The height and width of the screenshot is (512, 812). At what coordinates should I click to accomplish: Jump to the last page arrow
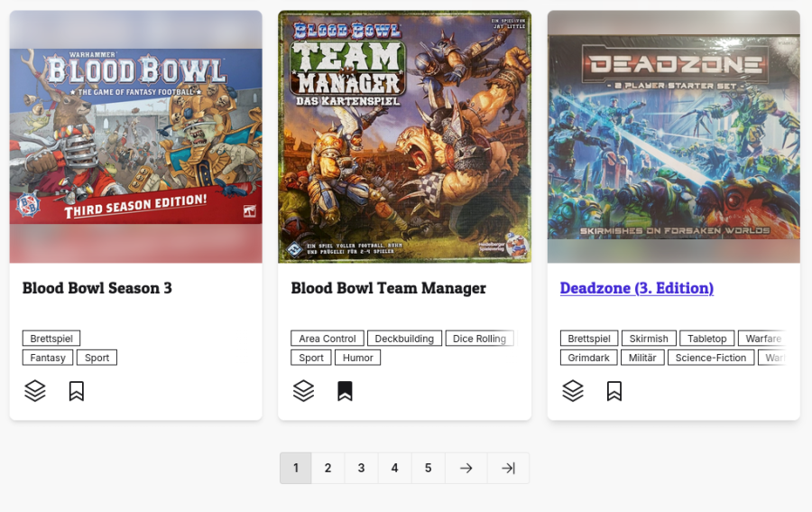pos(508,468)
